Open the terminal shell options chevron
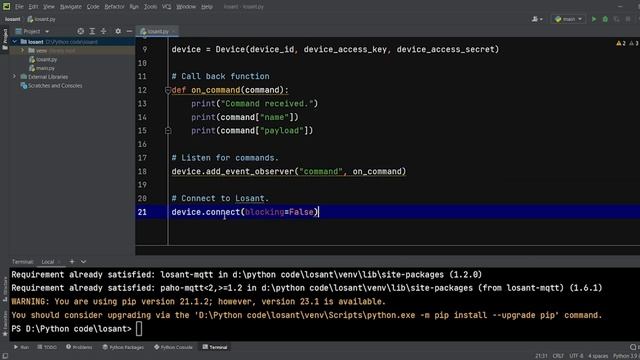The width and height of the screenshot is (640, 360). (x=83, y=262)
